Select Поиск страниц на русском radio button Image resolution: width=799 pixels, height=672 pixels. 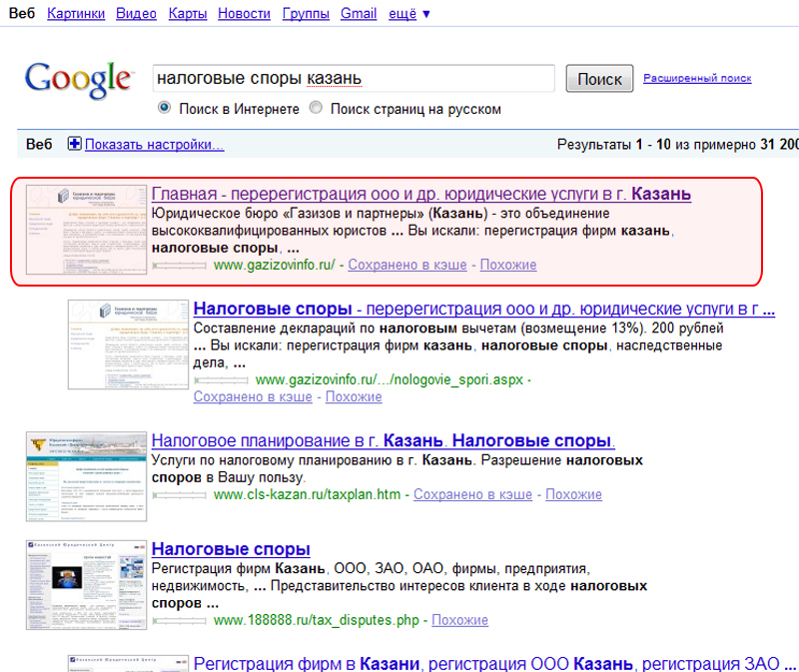pos(316,109)
